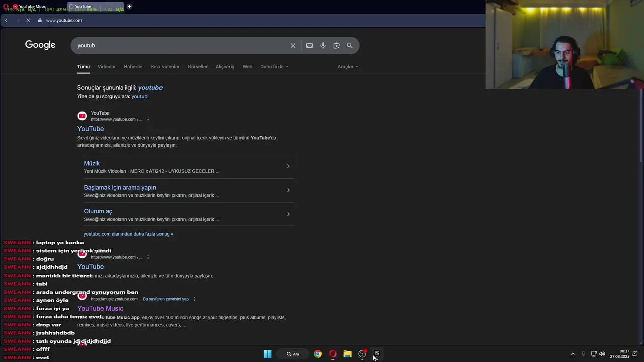Stop loading the page
Screen dimensions: 644x362
pos(28,20)
